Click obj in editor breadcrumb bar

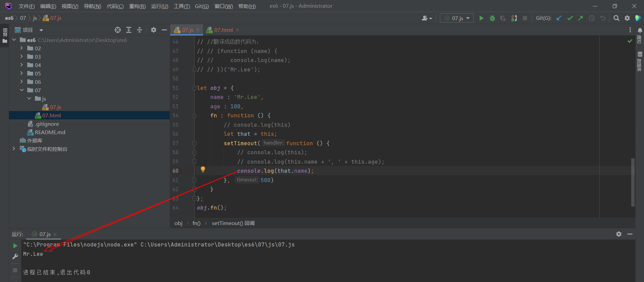point(178,223)
